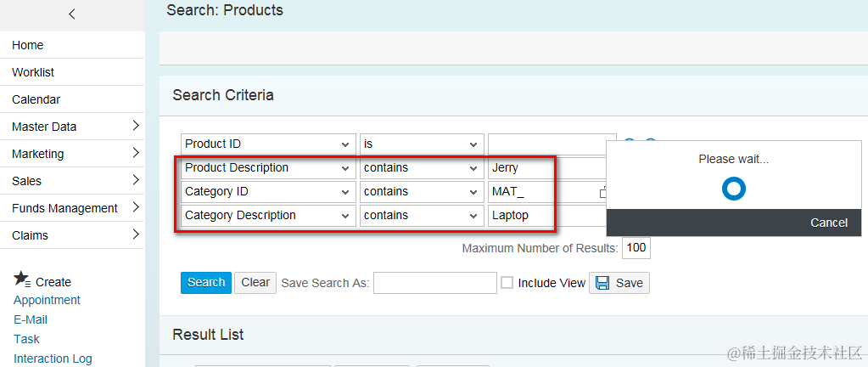Expand the Funds Management submenu arrow
The width and height of the screenshot is (868, 367).
tap(136, 208)
